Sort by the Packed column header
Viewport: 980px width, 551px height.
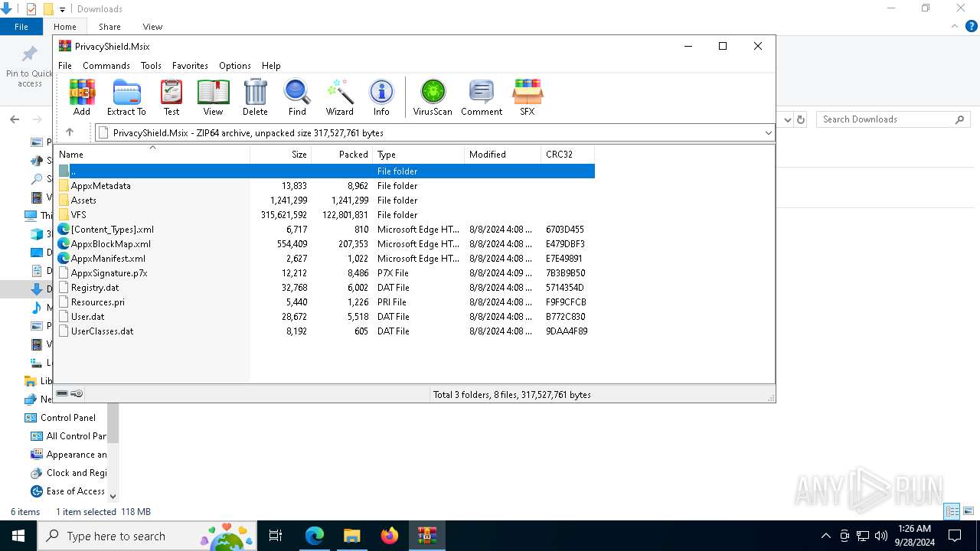[x=341, y=154]
